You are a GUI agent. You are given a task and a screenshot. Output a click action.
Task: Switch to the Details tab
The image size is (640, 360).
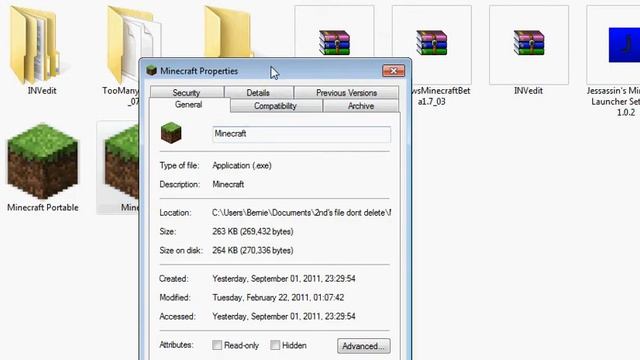click(x=258, y=92)
